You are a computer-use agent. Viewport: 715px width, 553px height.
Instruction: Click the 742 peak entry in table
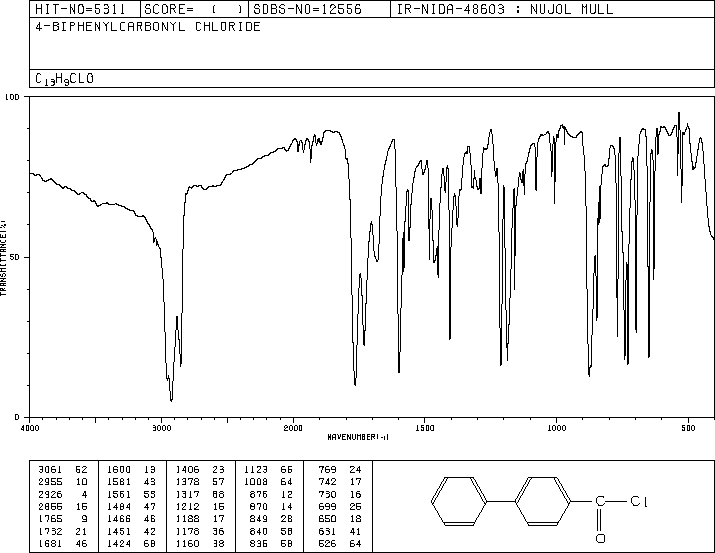click(340, 482)
